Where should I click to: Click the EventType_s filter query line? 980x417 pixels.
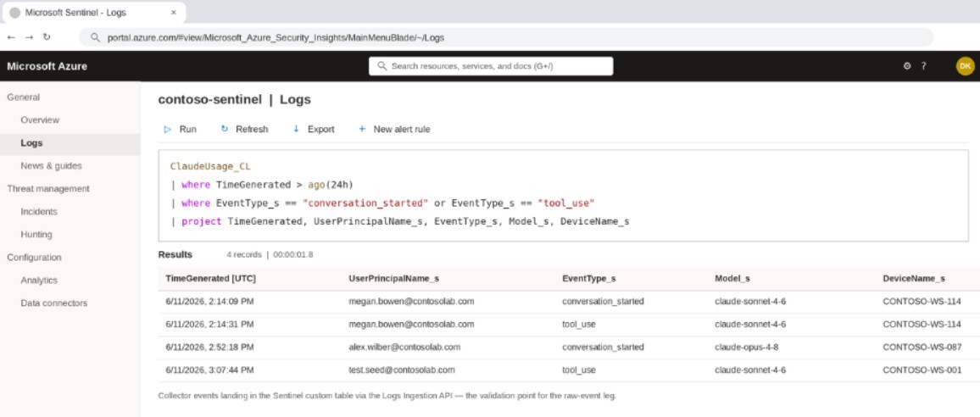pos(382,203)
